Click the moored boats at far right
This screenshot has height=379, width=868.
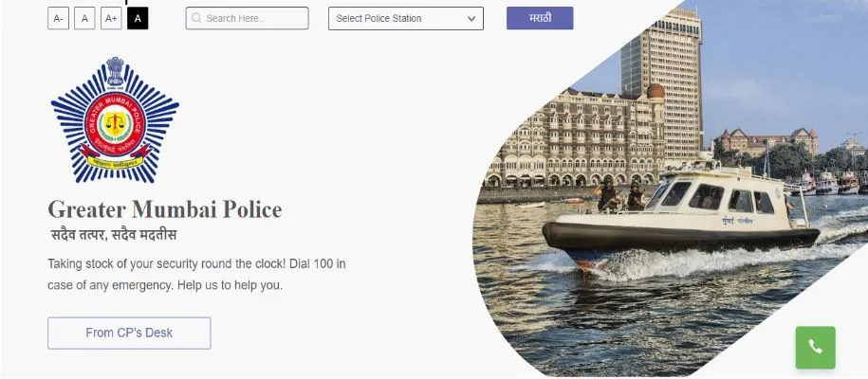pyautogui.click(x=835, y=180)
